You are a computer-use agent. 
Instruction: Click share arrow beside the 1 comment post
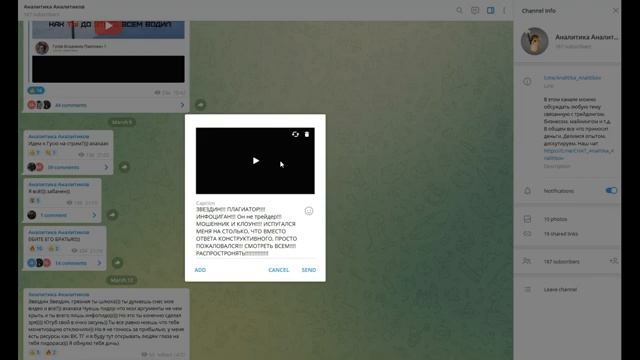[x=112, y=215]
